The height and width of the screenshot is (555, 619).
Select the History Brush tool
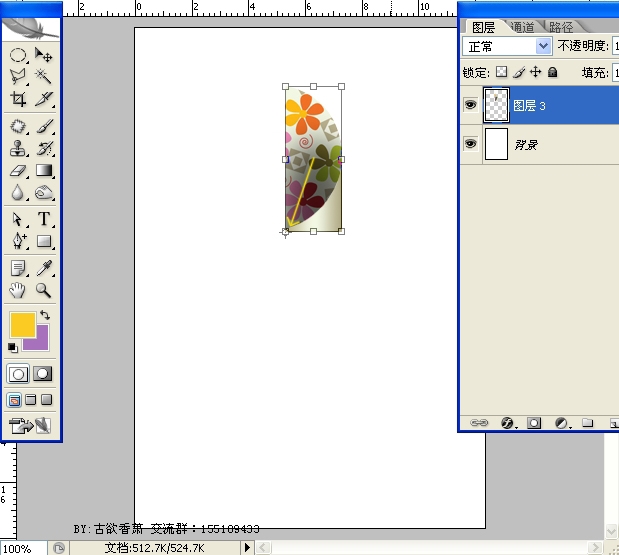coord(43,149)
